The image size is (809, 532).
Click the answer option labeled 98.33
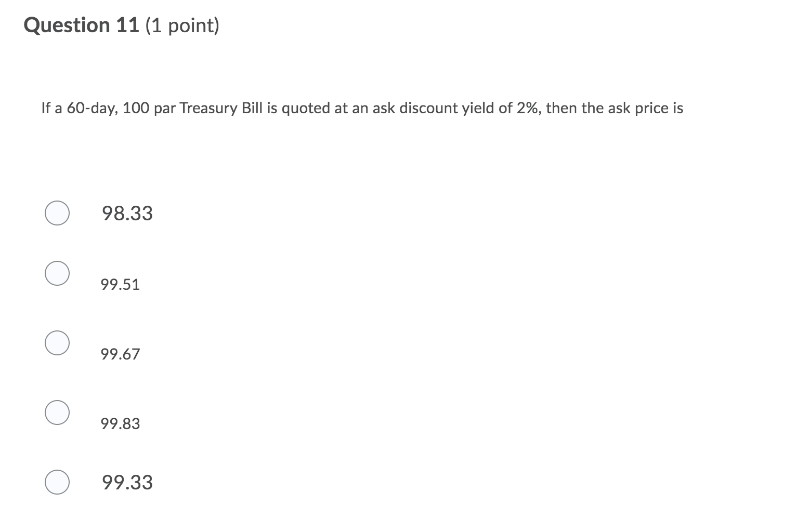(x=127, y=213)
